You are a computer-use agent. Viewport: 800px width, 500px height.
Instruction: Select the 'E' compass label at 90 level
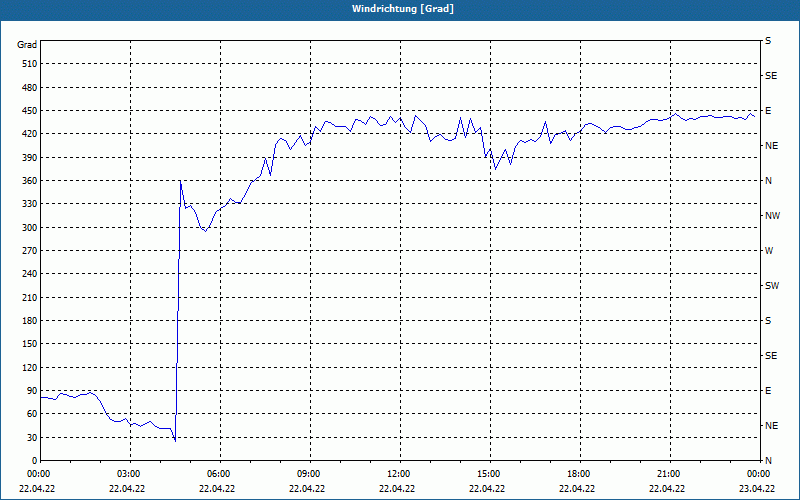pyautogui.click(x=768, y=391)
